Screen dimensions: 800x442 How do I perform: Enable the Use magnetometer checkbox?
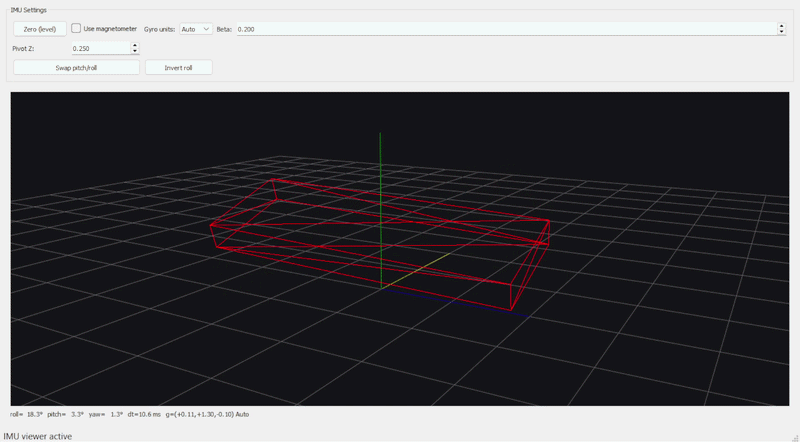pyautogui.click(x=76, y=29)
